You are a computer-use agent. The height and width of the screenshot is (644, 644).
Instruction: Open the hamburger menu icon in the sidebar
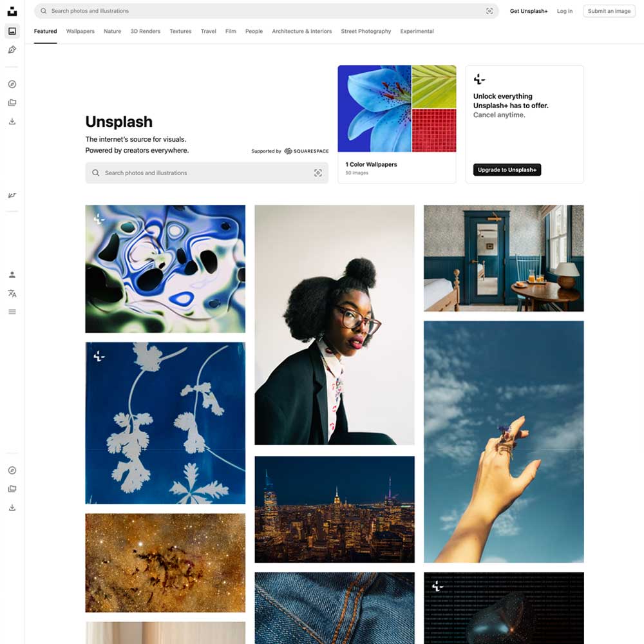(12, 312)
